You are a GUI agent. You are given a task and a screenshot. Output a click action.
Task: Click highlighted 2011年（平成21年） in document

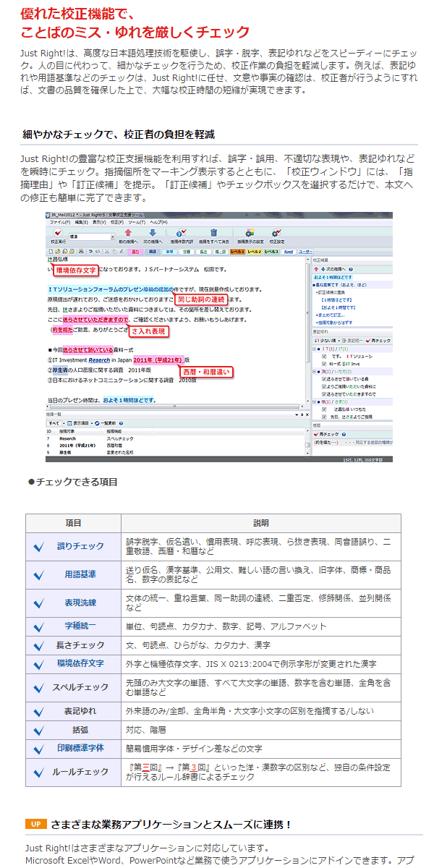pyautogui.click(x=158, y=359)
